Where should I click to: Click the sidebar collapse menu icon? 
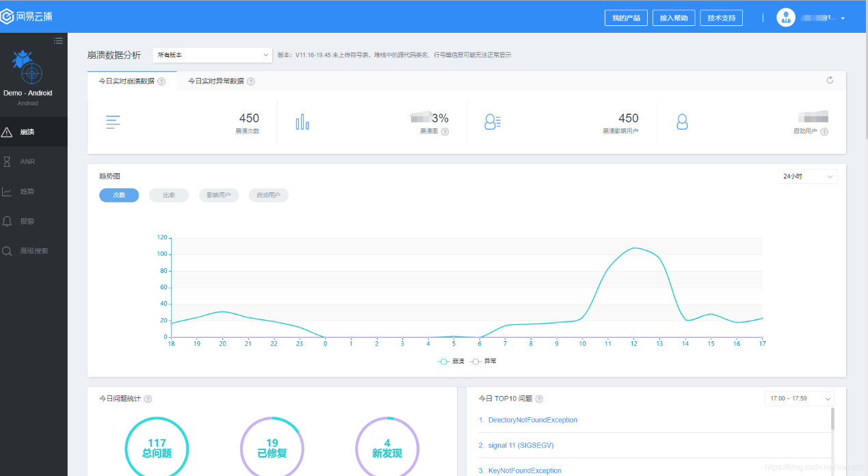pyautogui.click(x=58, y=41)
